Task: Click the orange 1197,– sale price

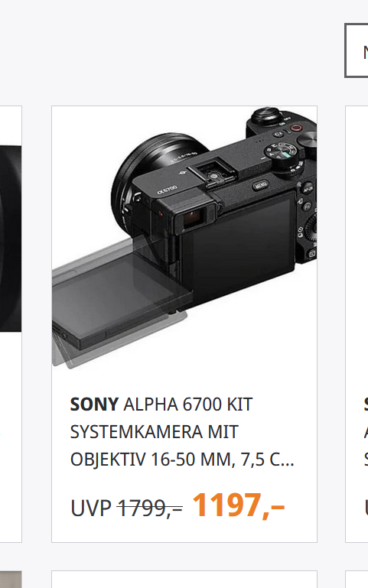Action: pyautogui.click(x=239, y=505)
